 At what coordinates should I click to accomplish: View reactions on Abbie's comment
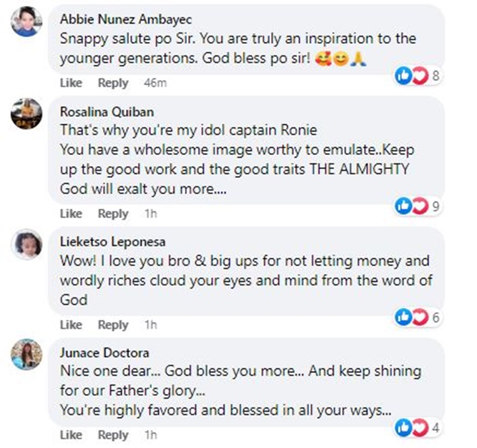tap(418, 76)
